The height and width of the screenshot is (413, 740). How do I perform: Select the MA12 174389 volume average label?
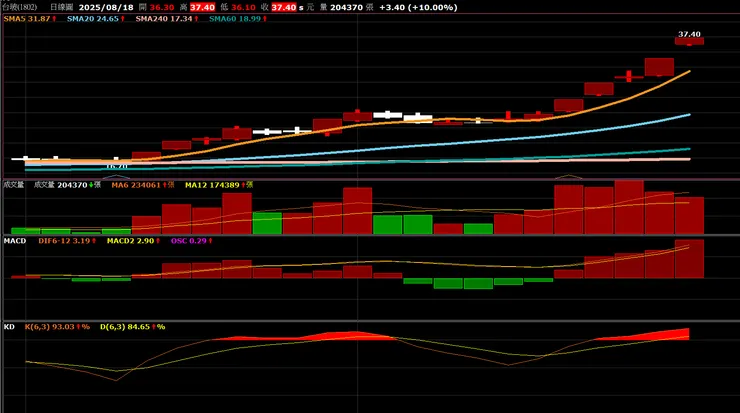(219, 185)
